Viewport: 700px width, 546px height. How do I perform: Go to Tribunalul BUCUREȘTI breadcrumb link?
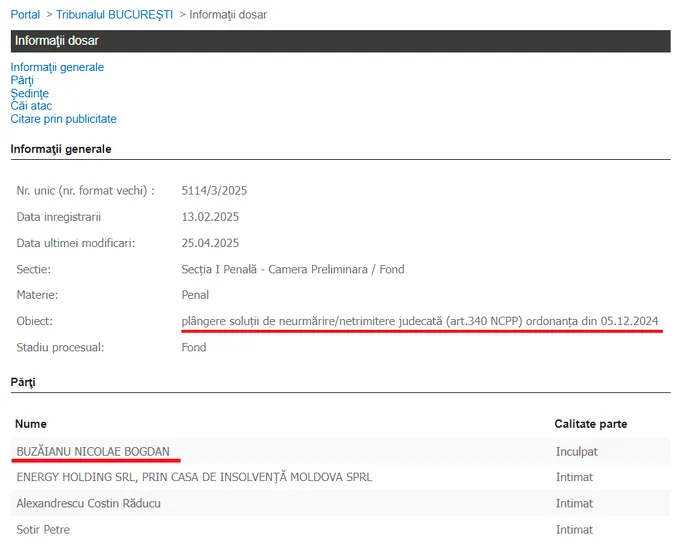pyautogui.click(x=114, y=15)
